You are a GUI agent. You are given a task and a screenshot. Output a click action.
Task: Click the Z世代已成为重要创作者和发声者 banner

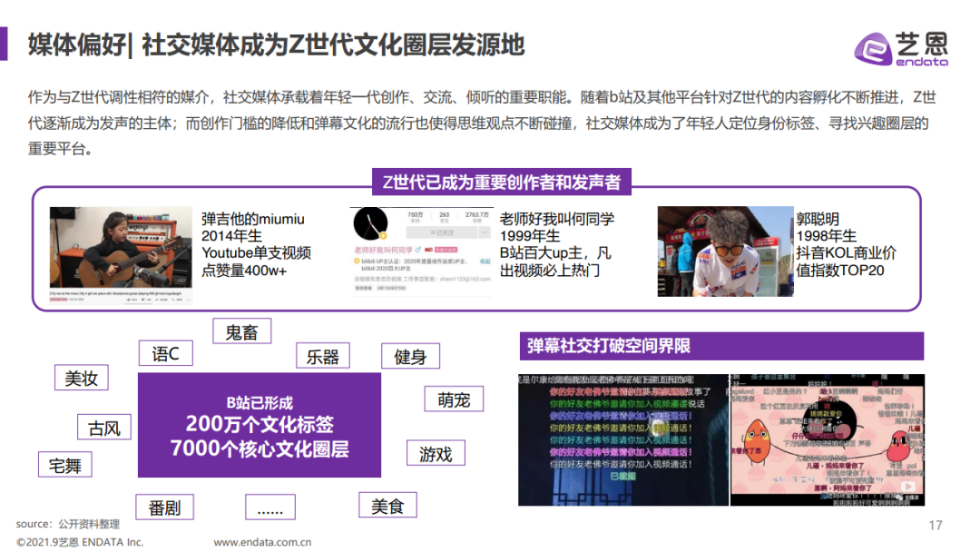click(x=501, y=182)
